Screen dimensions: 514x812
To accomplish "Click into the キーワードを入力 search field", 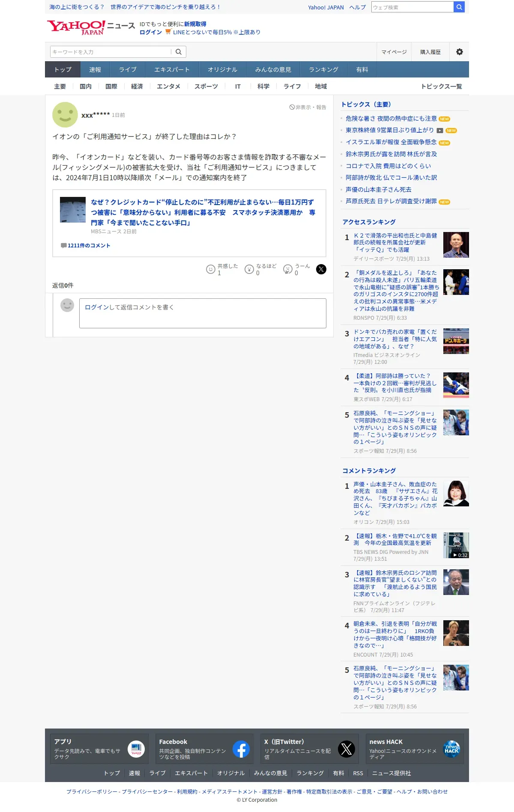I will [x=111, y=52].
